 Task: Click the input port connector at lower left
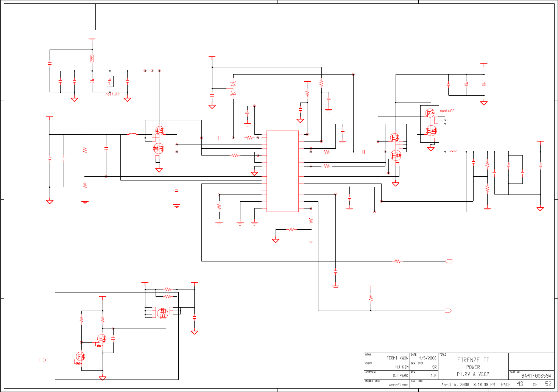point(42,360)
